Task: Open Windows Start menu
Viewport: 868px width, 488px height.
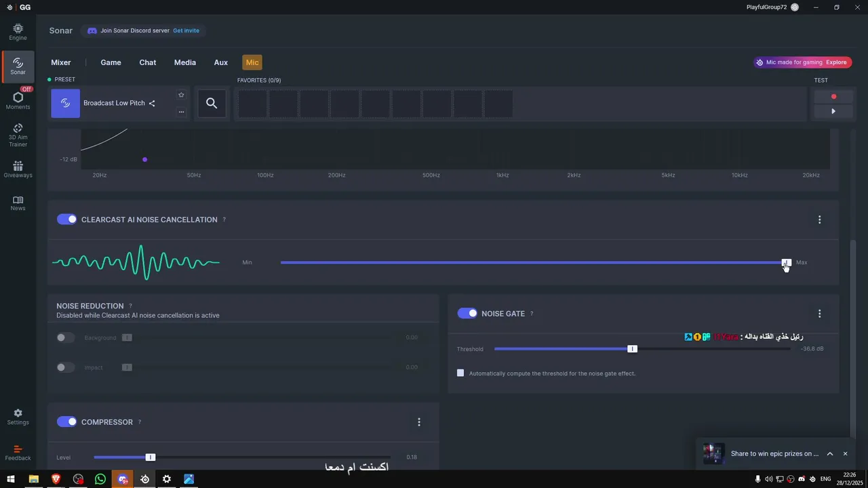Action: pyautogui.click(x=11, y=479)
